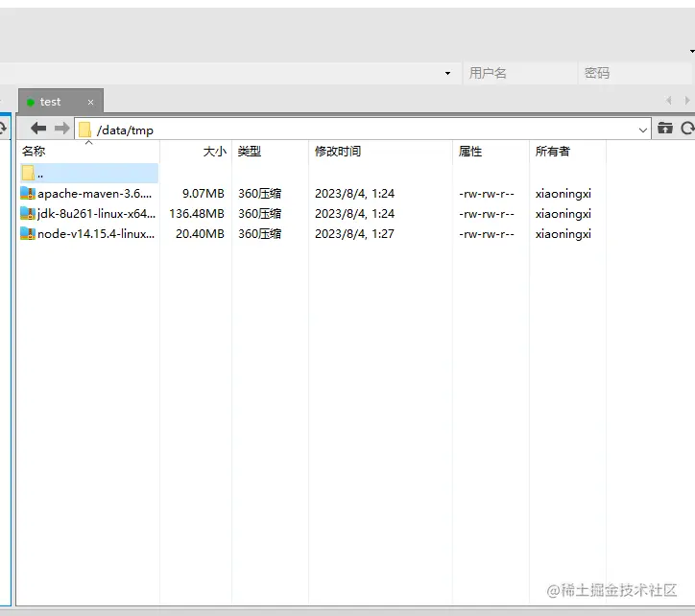Click size value 9.07MB
Viewport: 695px width, 616px height.
[x=203, y=194]
